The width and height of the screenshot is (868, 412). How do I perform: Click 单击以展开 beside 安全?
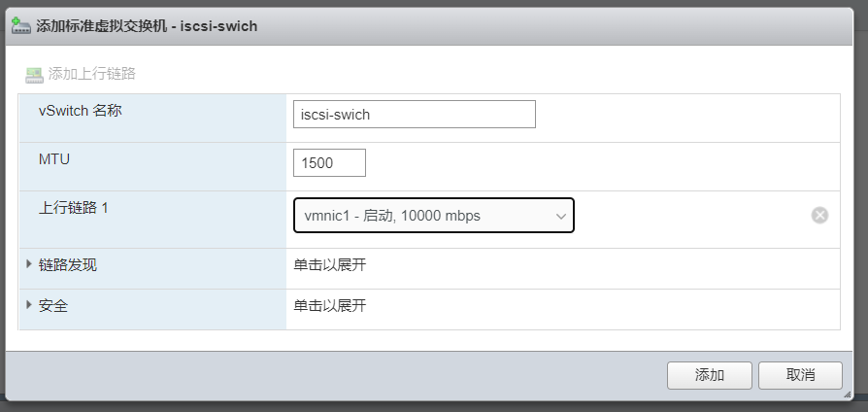pyautogui.click(x=330, y=306)
